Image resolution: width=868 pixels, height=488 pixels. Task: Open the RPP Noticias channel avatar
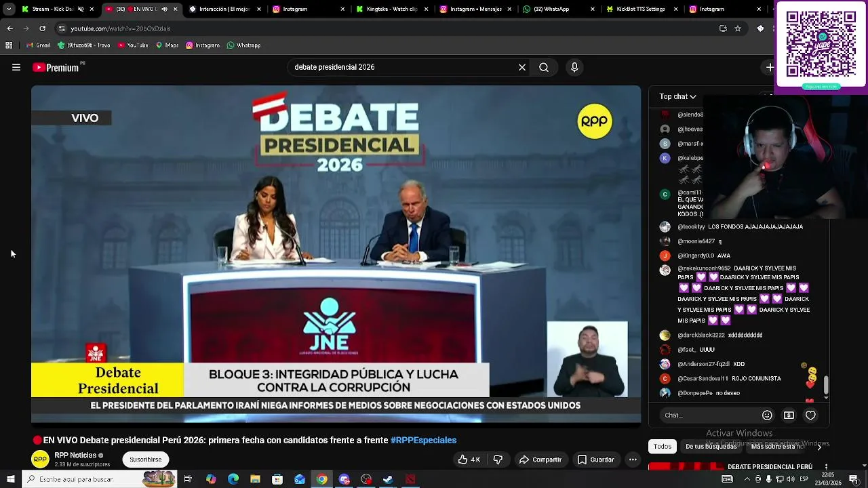pyautogui.click(x=40, y=460)
